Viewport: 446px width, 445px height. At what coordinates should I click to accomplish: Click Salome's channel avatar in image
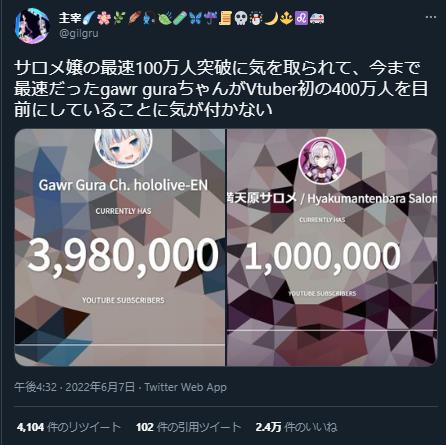coord(322,161)
